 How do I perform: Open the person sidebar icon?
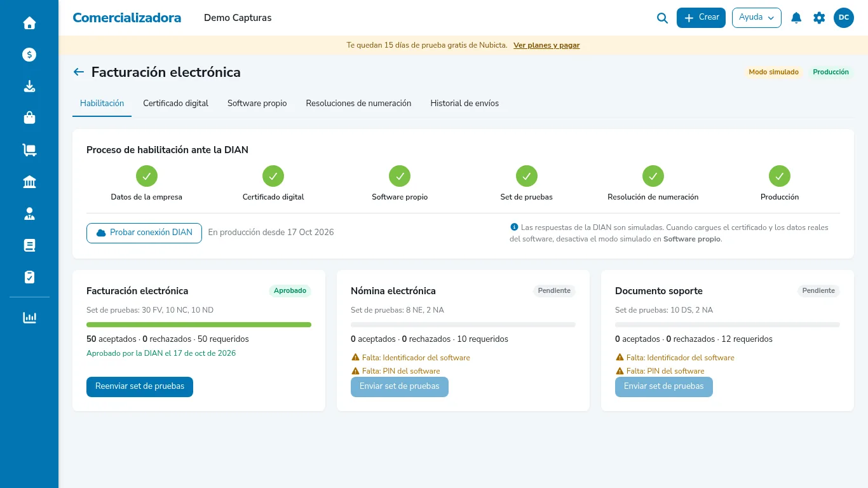29,213
